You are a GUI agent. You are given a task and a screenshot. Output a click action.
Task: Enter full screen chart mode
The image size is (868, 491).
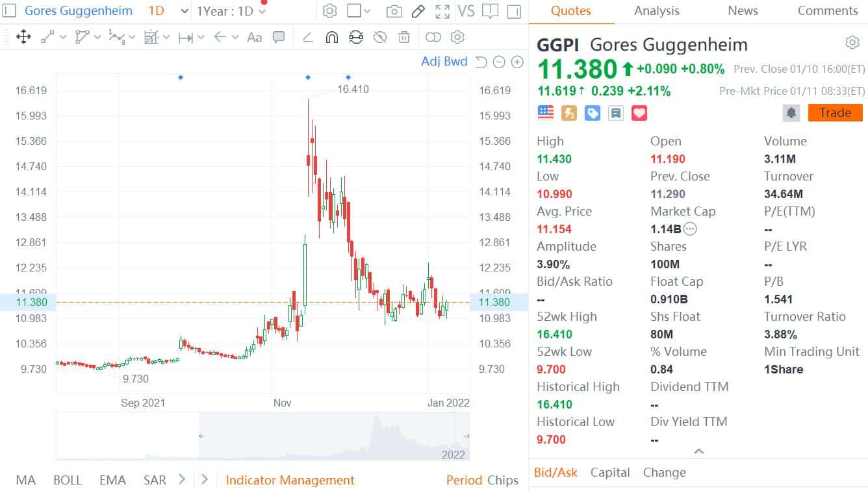pyautogui.click(x=442, y=11)
